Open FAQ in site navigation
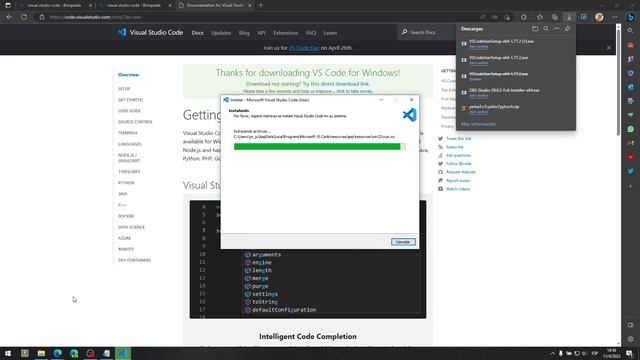The height and width of the screenshot is (360, 640). (311, 33)
